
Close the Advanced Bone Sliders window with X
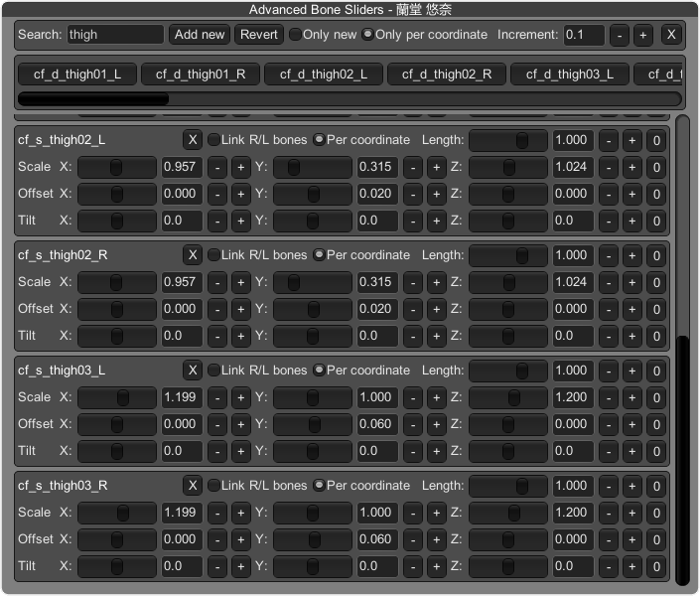click(671, 35)
